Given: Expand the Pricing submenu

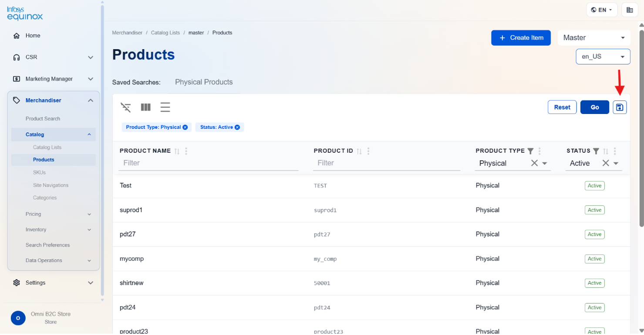Looking at the screenshot, I should pos(89,214).
